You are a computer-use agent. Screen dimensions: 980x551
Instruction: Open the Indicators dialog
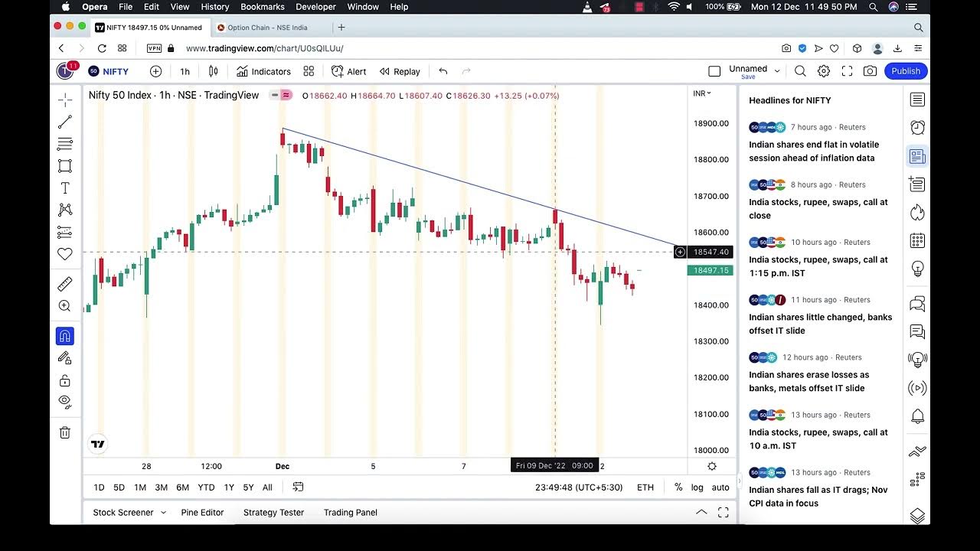[263, 71]
